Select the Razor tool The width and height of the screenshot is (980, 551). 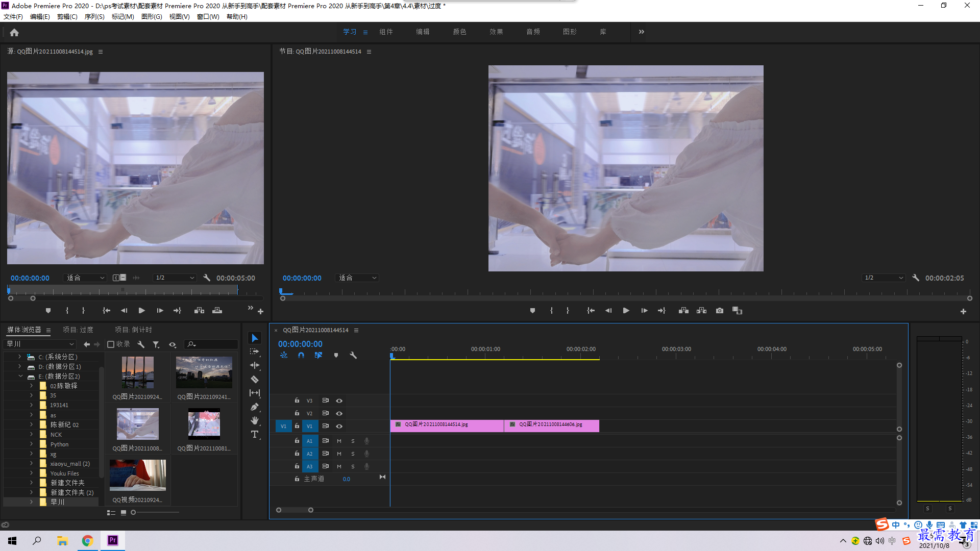pyautogui.click(x=255, y=379)
